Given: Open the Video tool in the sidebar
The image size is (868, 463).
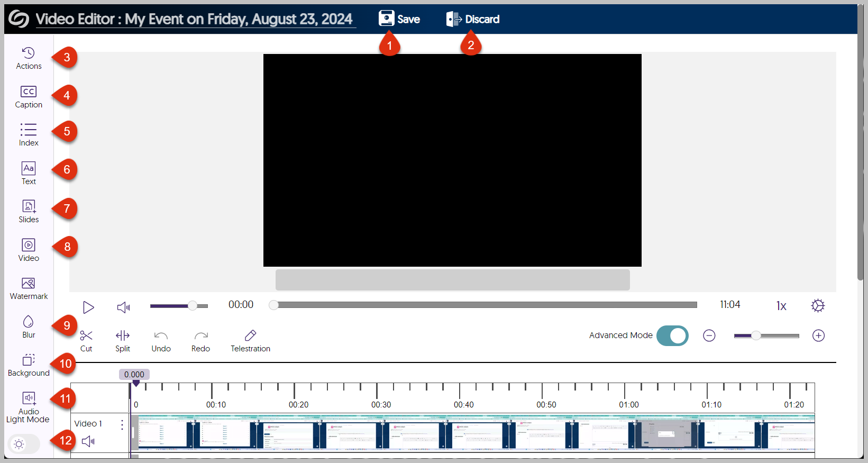Looking at the screenshot, I should coord(29,250).
